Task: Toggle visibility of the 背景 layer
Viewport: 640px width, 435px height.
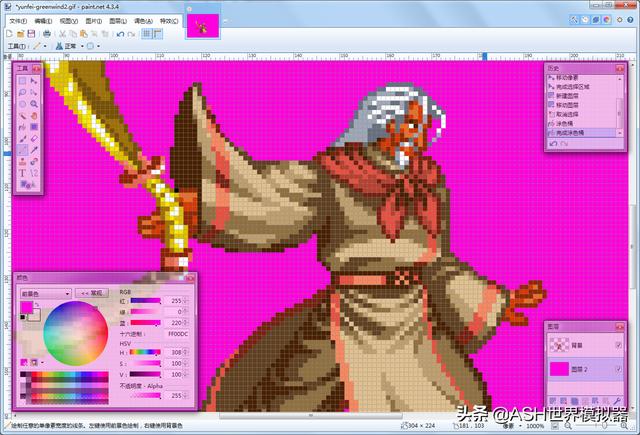Action: [x=618, y=345]
